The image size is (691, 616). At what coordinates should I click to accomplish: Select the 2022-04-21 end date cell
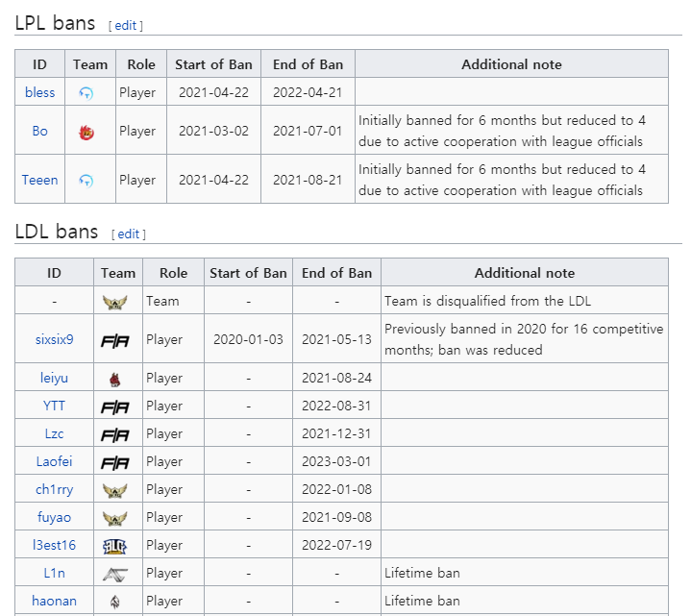click(x=308, y=92)
